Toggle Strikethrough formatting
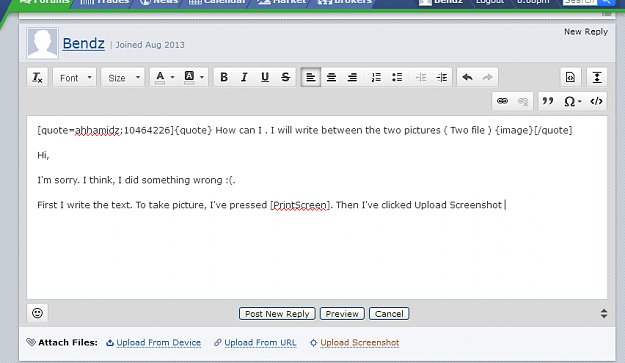 coord(285,77)
